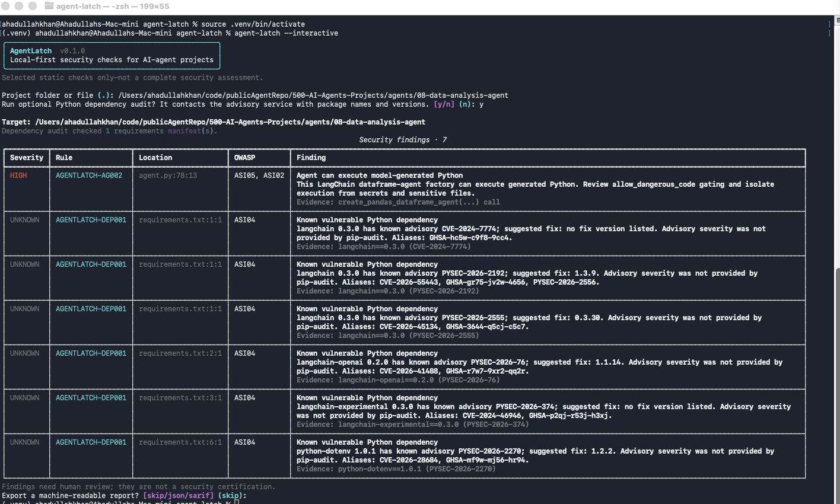This screenshot has height=504, width=840.
Task: Click 'Local-first security checks for AI-agent projects' tagline
Action: (x=112, y=60)
